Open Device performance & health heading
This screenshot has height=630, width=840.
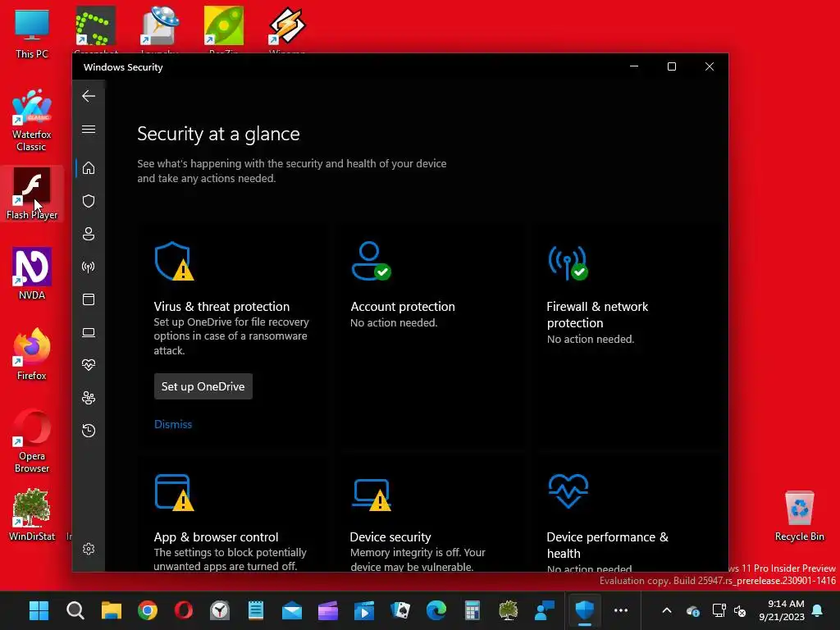click(608, 545)
